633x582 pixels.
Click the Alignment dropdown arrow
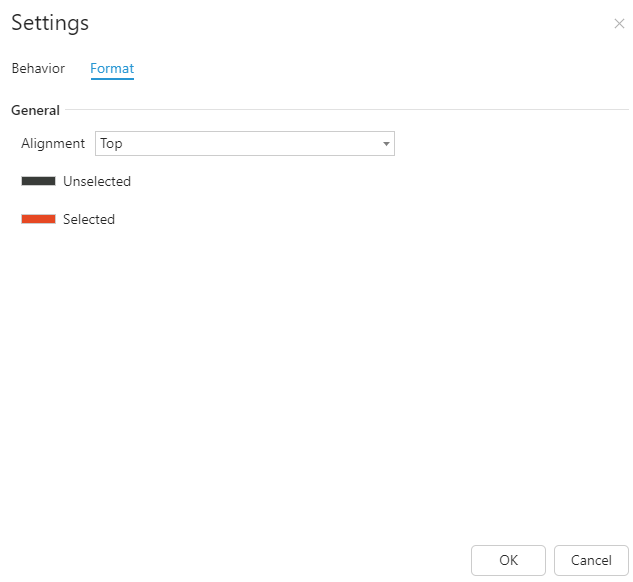coord(386,144)
